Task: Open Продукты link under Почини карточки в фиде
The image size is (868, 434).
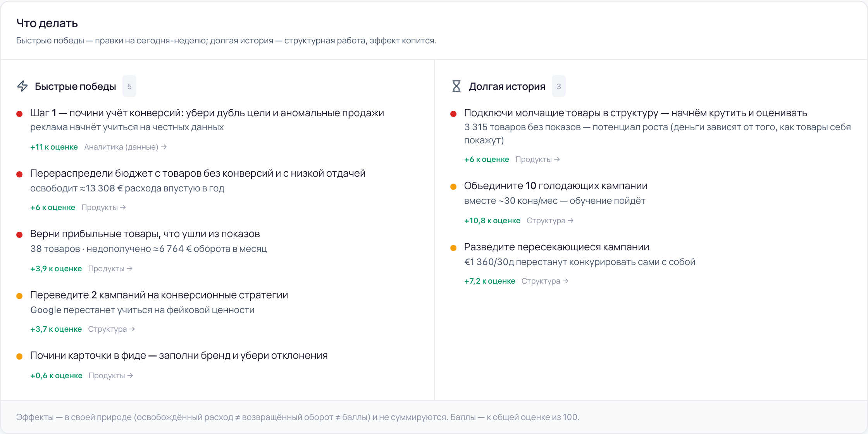Action: [111, 375]
